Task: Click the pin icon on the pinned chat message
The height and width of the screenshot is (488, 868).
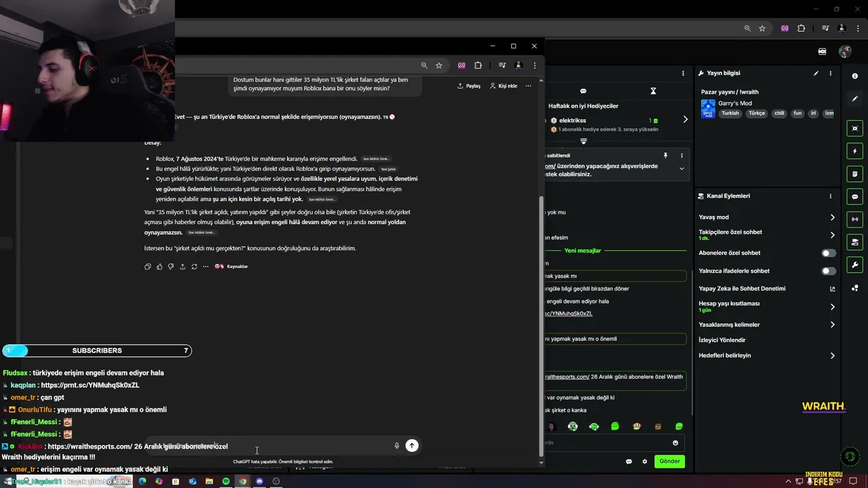Action: [x=665, y=155]
